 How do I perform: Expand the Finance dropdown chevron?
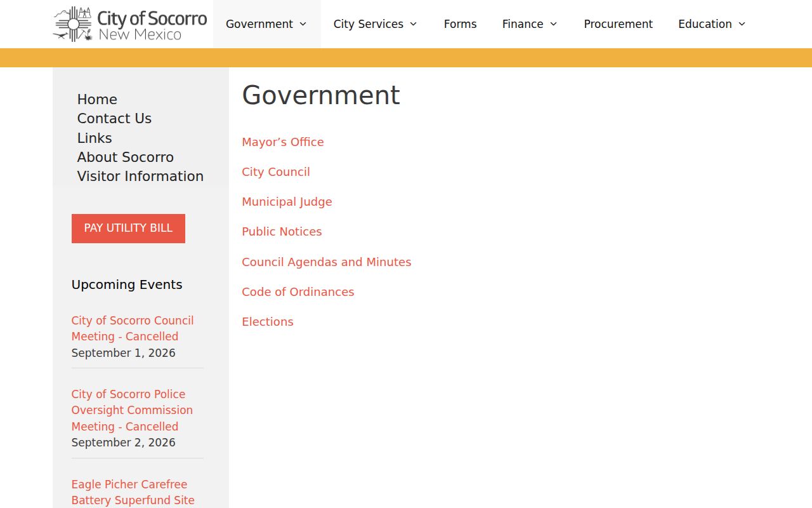pyautogui.click(x=554, y=24)
